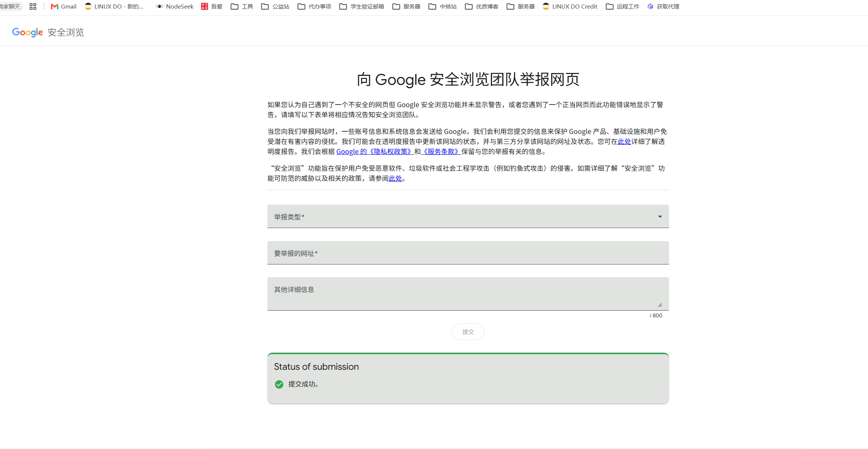Image resolution: width=868 pixels, height=449 pixels.
Task: Open the LINUX DO - 新的... bookmark
Action: (x=114, y=6)
